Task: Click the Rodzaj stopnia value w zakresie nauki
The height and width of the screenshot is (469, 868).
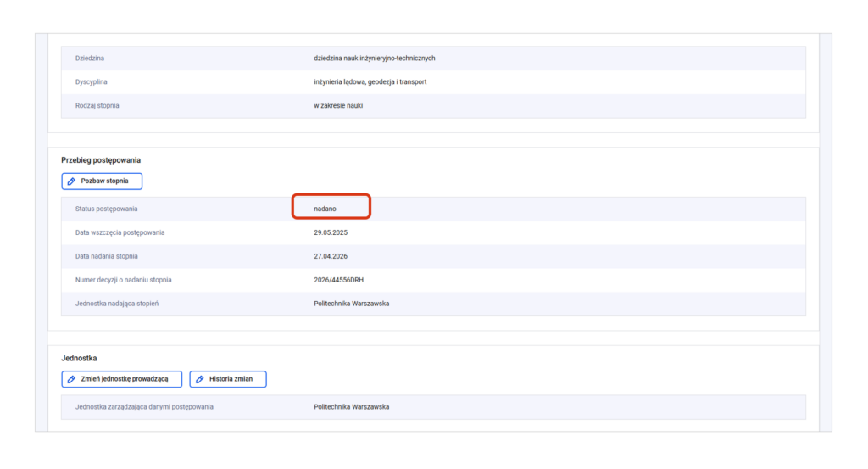Action: coord(338,106)
